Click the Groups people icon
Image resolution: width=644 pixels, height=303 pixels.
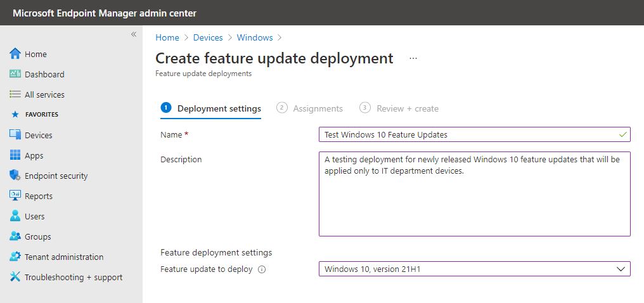(x=15, y=236)
